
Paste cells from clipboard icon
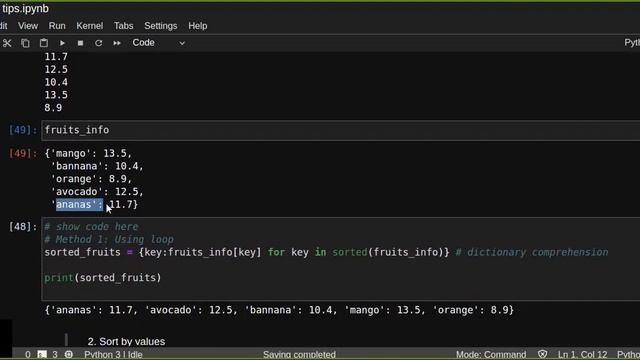point(44,43)
